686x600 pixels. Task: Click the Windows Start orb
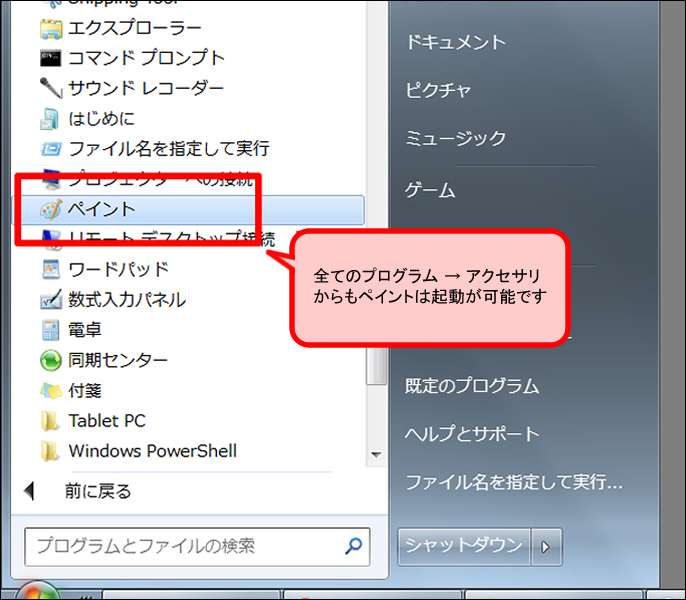(38, 590)
